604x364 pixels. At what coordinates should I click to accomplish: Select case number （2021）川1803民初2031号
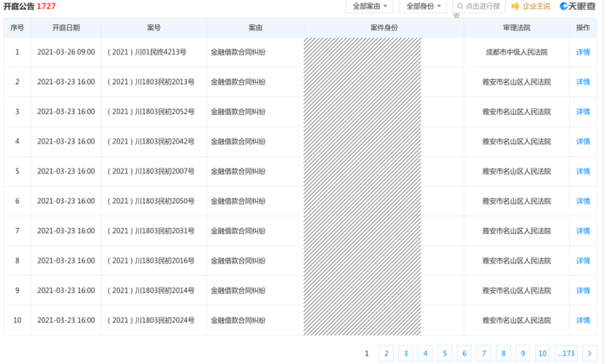(151, 231)
